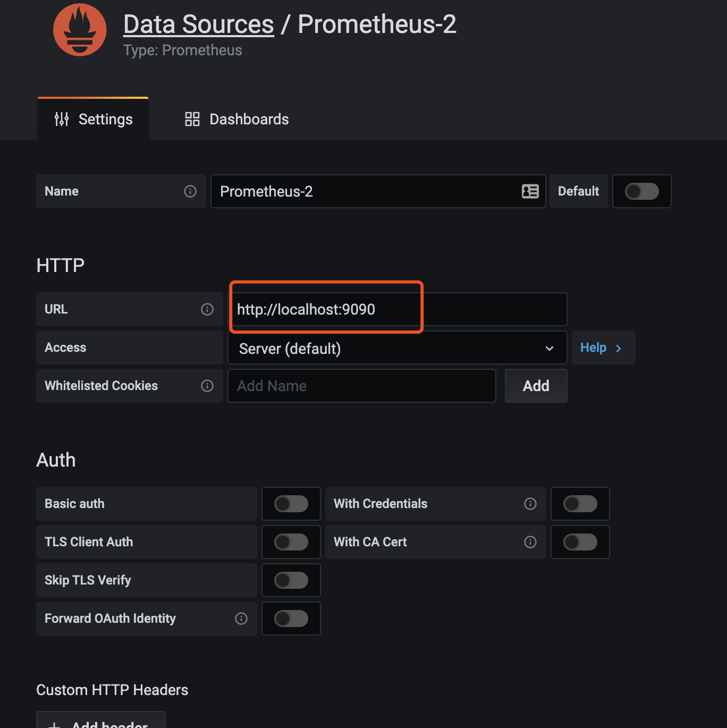Switch to the Dashboards tab
727x728 pixels.
tap(236, 119)
